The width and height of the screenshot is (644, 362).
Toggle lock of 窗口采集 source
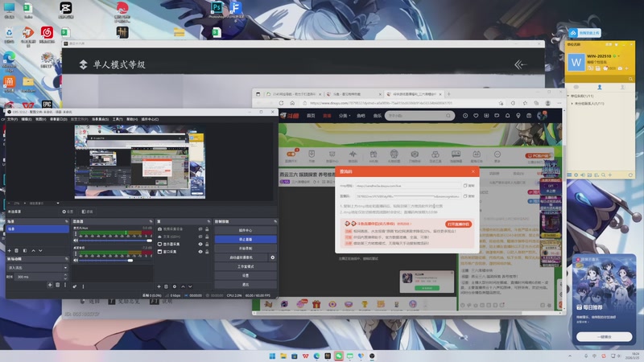(x=207, y=252)
